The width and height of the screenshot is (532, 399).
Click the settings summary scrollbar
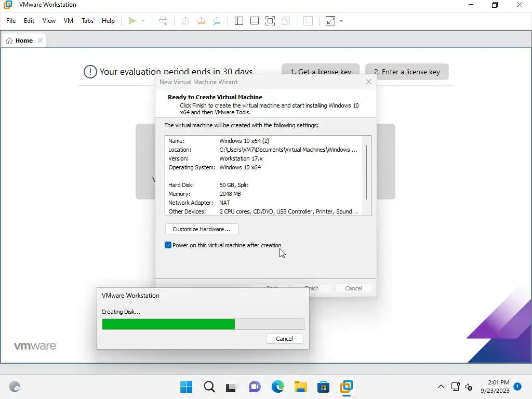(366, 172)
